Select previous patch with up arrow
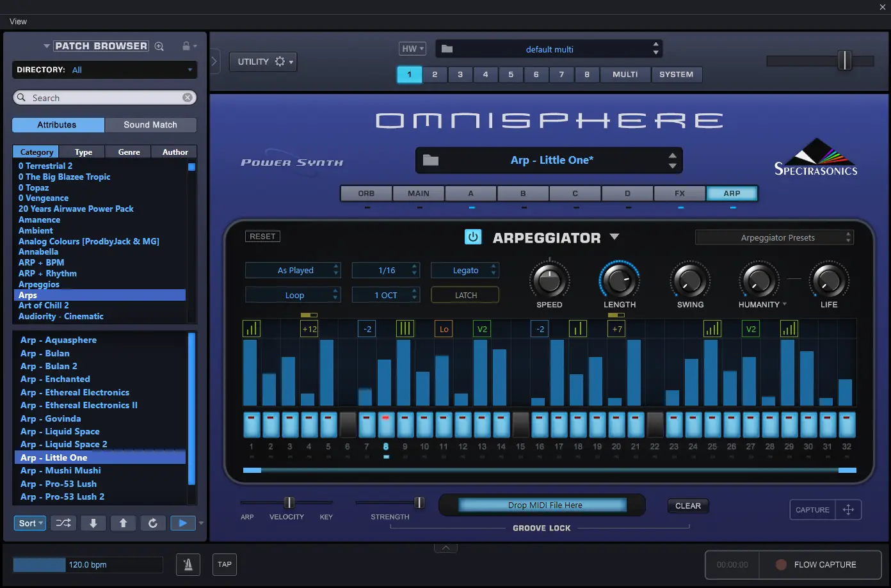This screenshot has height=588, width=891. [x=123, y=523]
